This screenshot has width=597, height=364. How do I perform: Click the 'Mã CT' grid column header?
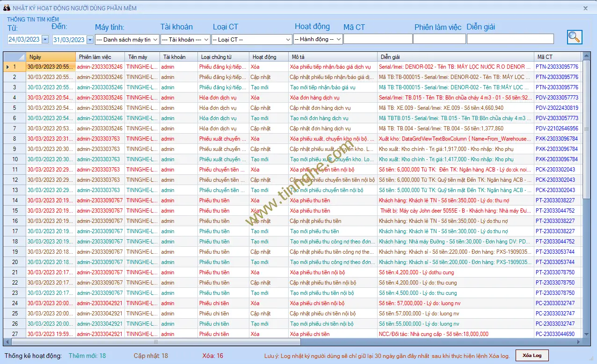click(x=558, y=57)
